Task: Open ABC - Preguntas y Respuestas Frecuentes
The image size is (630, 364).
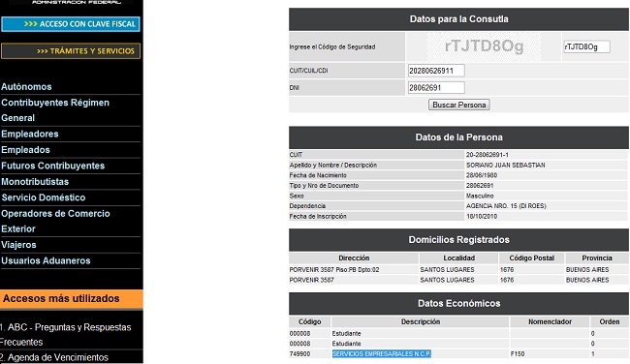Action: [66, 335]
